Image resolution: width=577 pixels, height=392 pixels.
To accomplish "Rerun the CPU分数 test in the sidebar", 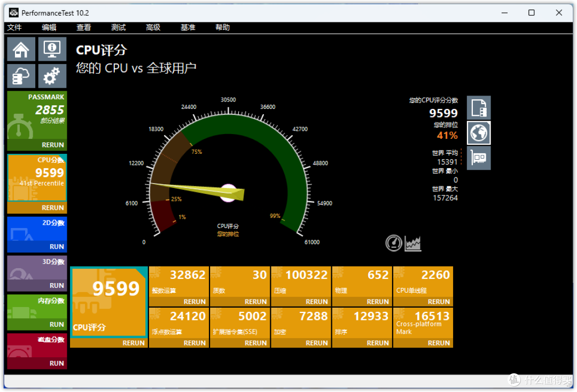I will [52, 208].
